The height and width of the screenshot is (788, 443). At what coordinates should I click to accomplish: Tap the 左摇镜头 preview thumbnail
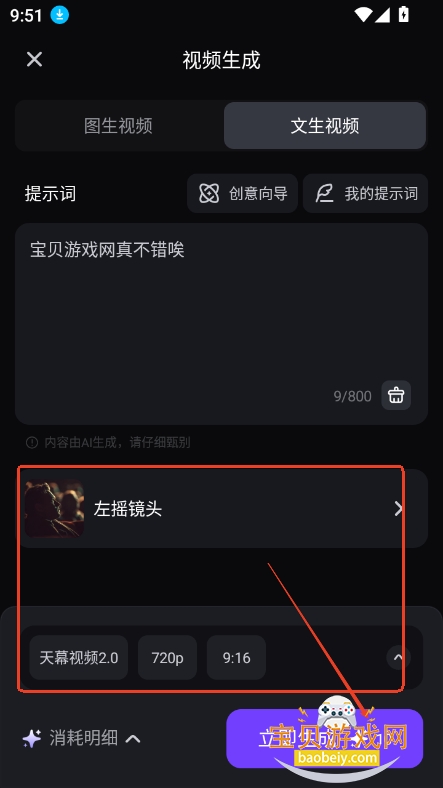pyautogui.click(x=54, y=509)
